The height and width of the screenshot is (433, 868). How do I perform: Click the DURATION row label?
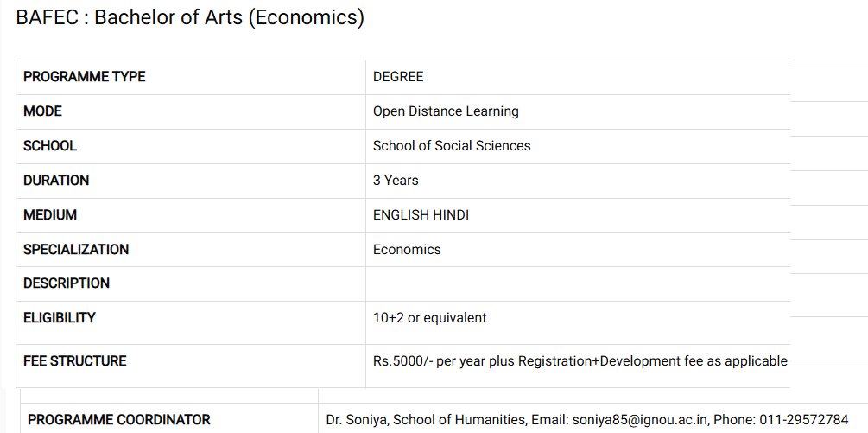56,181
